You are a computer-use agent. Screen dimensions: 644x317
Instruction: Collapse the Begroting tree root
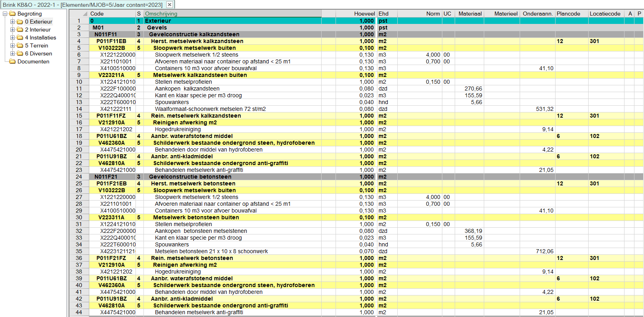[5, 14]
